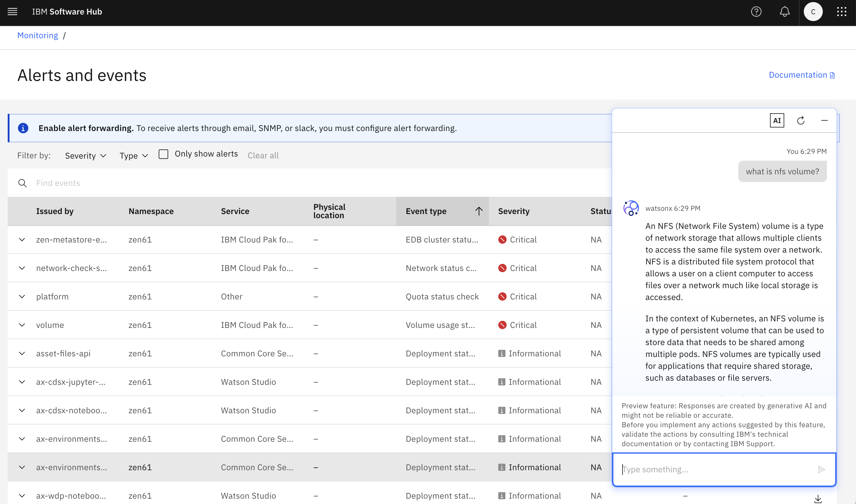Screen dimensions: 856x504
Task: Open the notifications bell
Action: coord(785,12)
